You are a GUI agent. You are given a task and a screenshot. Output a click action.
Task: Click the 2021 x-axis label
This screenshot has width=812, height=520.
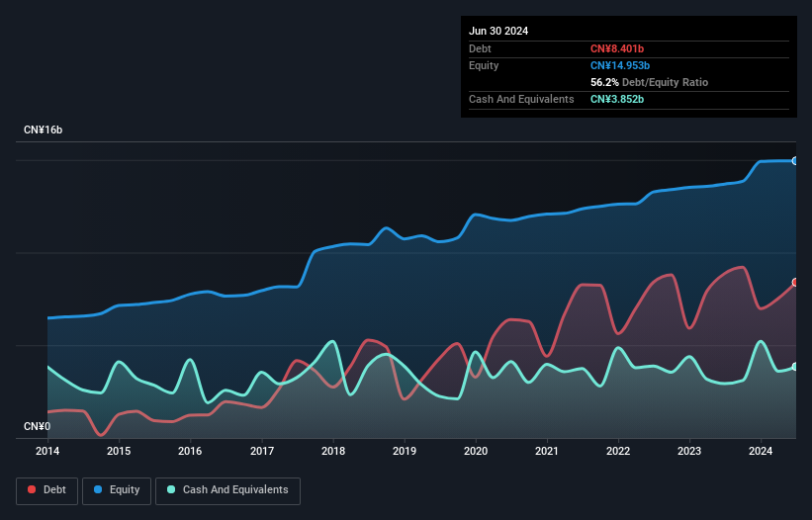click(x=547, y=451)
